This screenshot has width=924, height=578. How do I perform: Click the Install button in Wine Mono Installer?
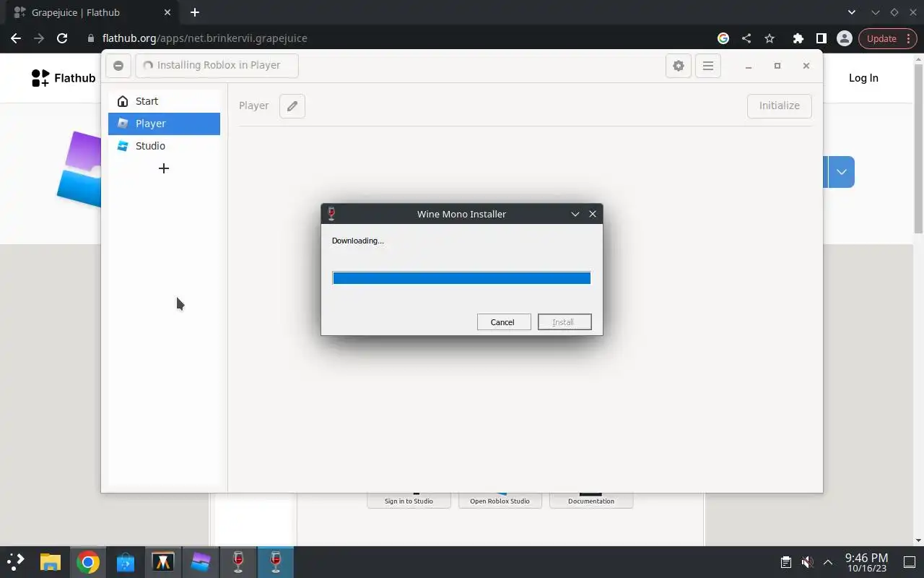click(x=565, y=322)
